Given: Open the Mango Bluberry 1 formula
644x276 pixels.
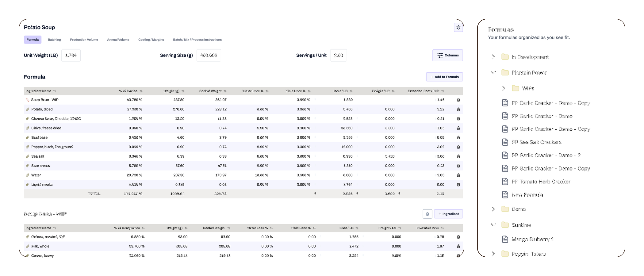Looking at the screenshot, I should point(532,239).
